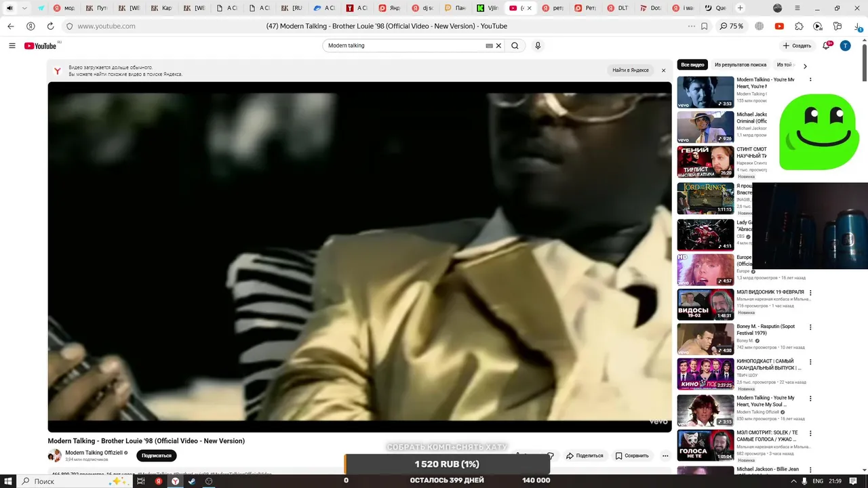Click the video player area
The image size is (868, 488).
pyautogui.click(x=359, y=257)
